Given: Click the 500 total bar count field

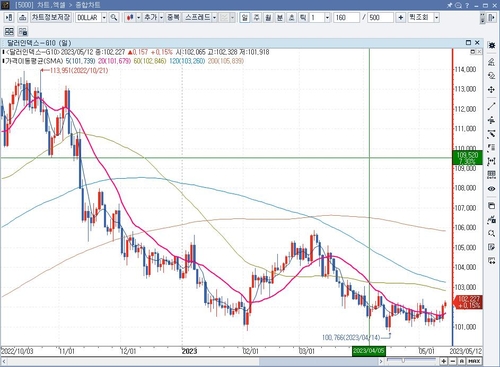Looking at the screenshot, I should [x=380, y=17].
